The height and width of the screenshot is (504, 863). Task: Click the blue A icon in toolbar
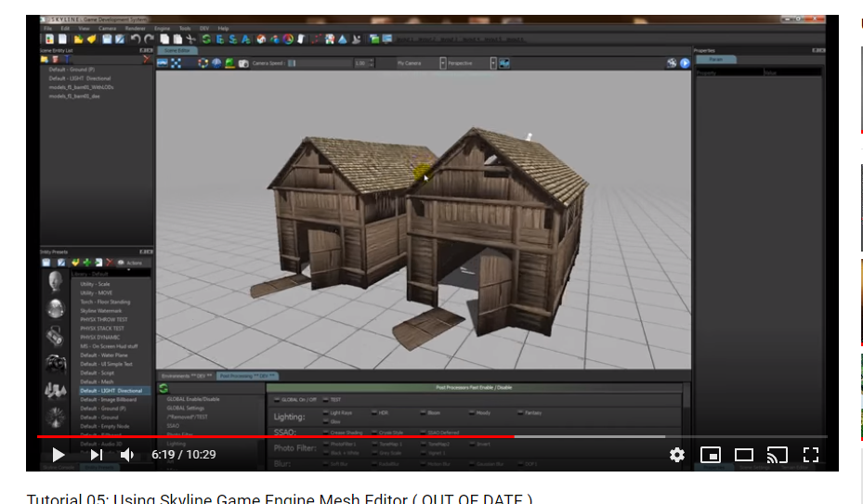tap(245, 39)
